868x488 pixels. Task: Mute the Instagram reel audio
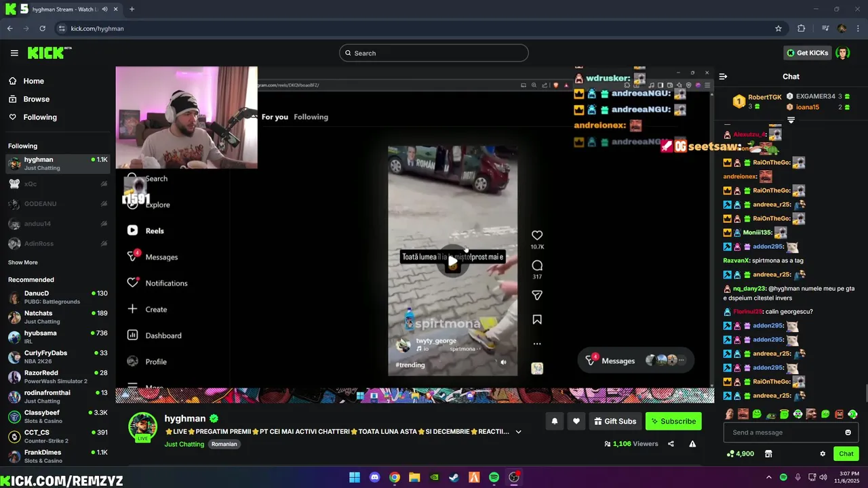coord(503,363)
